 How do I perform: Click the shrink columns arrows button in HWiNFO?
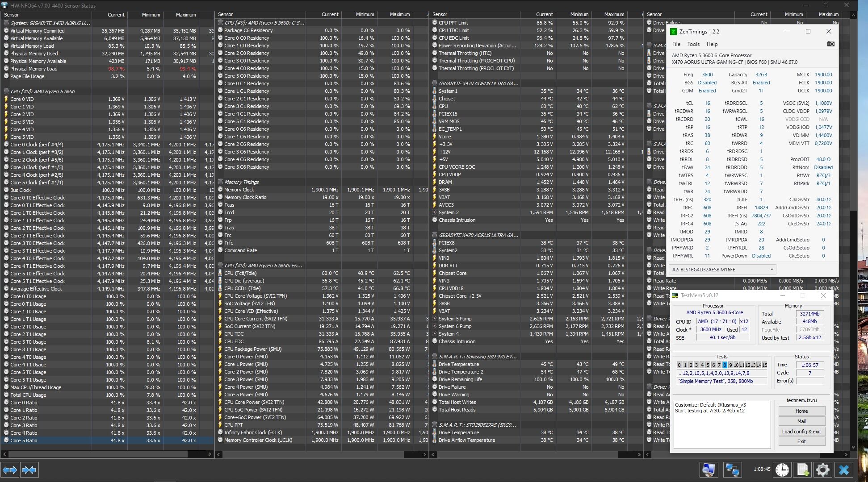pos(29,470)
